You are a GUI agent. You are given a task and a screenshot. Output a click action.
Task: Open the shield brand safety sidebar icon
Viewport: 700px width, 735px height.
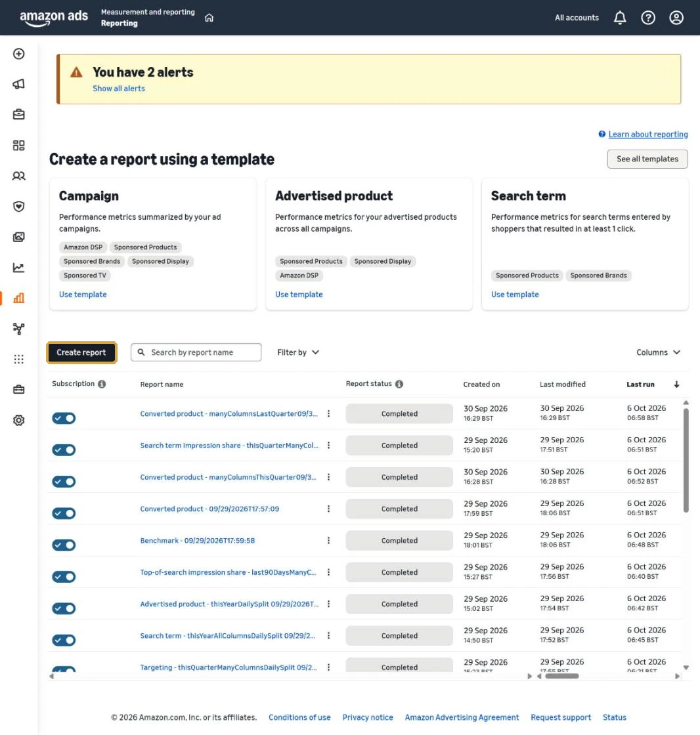pyautogui.click(x=19, y=206)
